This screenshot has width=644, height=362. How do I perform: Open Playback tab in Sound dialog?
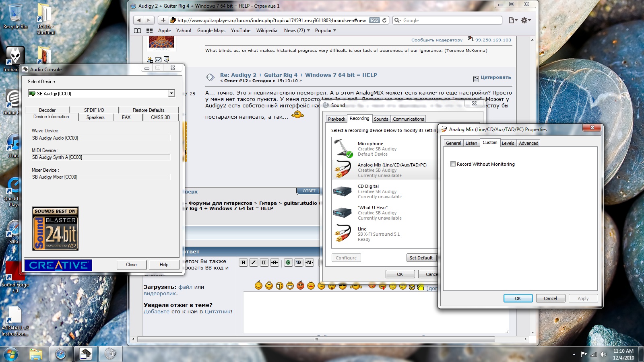click(336, 119)
